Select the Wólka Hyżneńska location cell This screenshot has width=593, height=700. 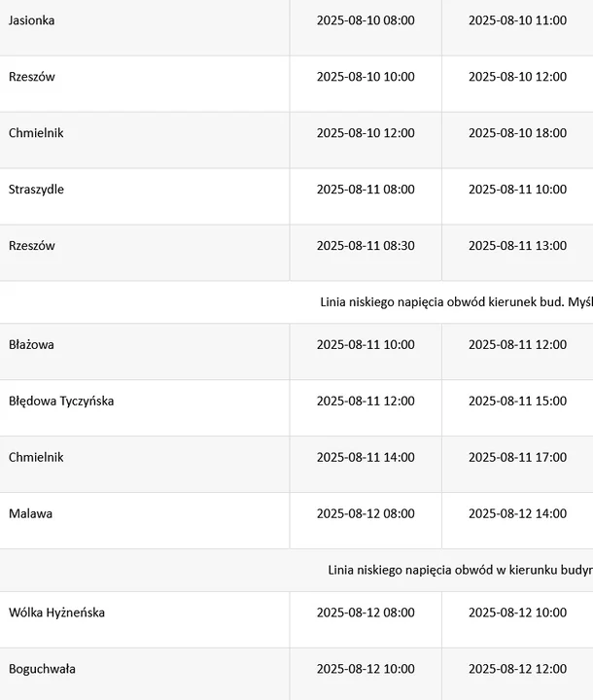[x=145, y=619]
